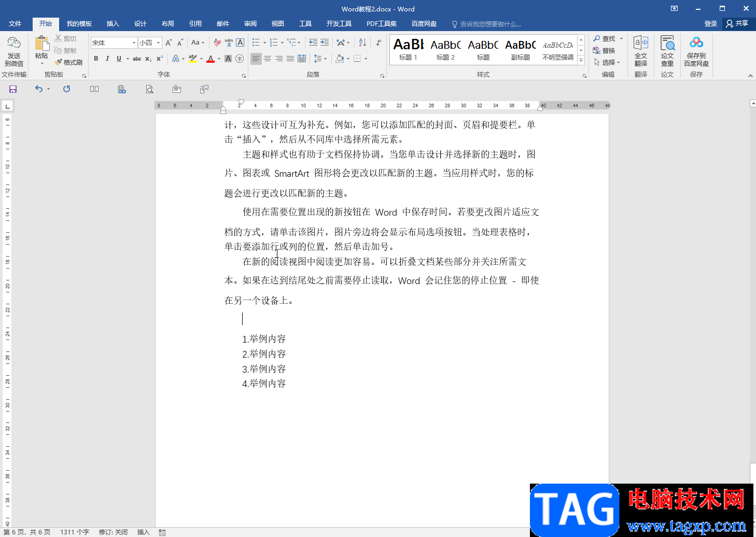Screen dimensions: 756x537
Task: Click the Copy (复制) button
Action: 66,51
